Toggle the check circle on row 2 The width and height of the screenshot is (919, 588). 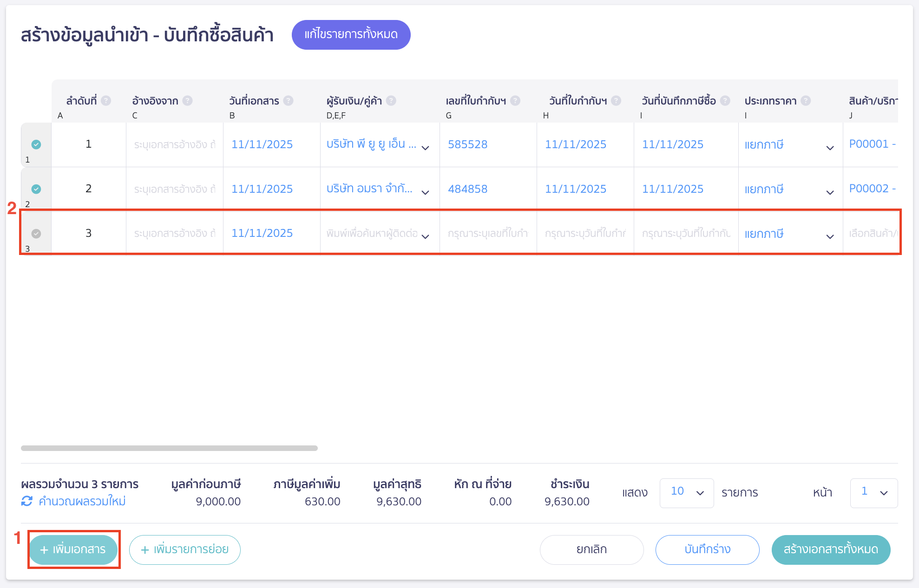[x=36, y=189]
